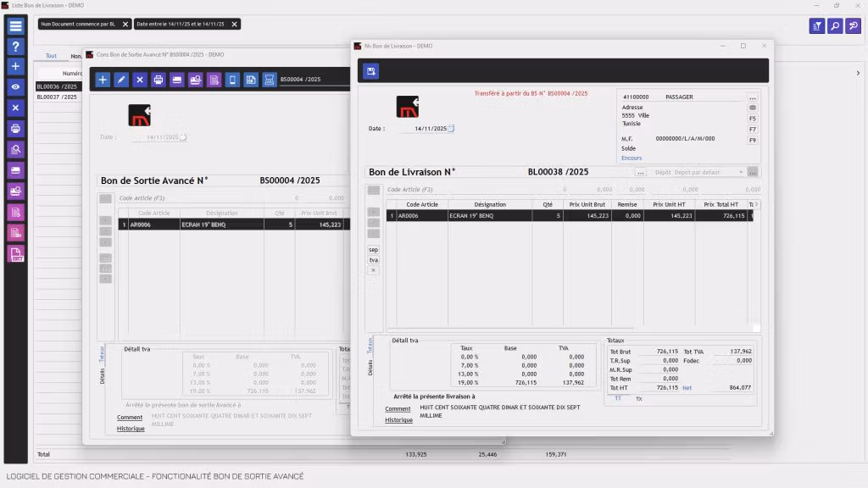Switch to vertical 'Totaux' tab in Bon de Livraison
The width and height of the screenshot is (868, 488).
click(x=370, y=346)
